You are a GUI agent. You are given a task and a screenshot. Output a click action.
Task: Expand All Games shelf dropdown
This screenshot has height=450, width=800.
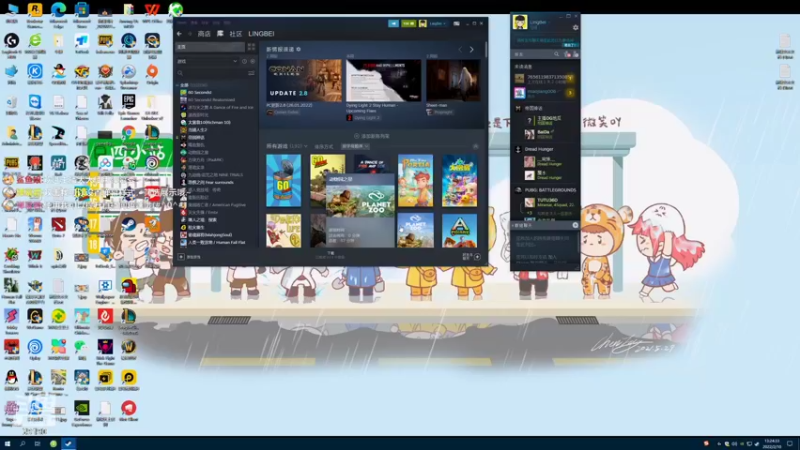click(306, 146)
